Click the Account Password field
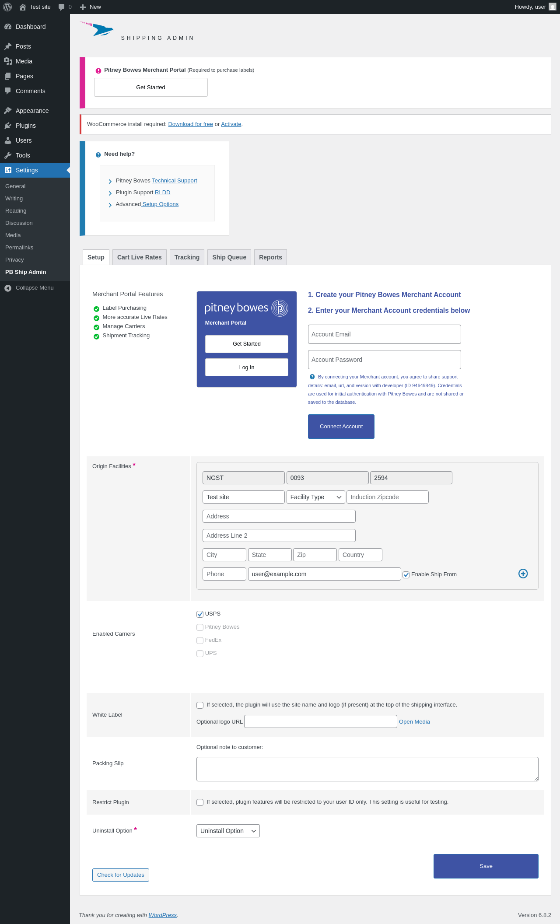This screenshot has width=560, height=924. click(385, 360)
